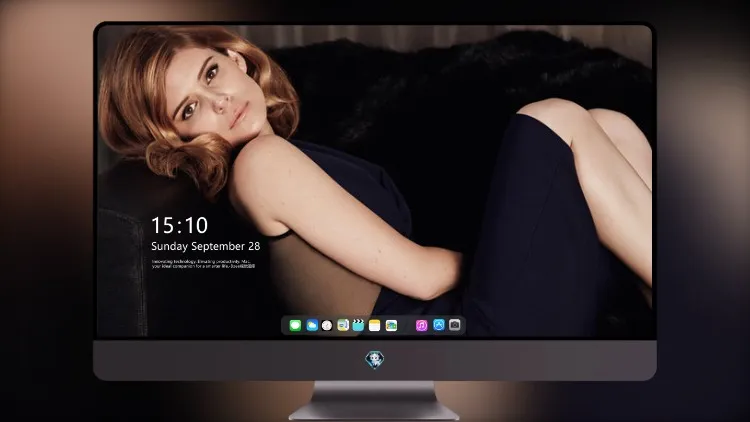Launch the pink iTunes music app
The image size is (750, 422).
[x=421, y=325]
